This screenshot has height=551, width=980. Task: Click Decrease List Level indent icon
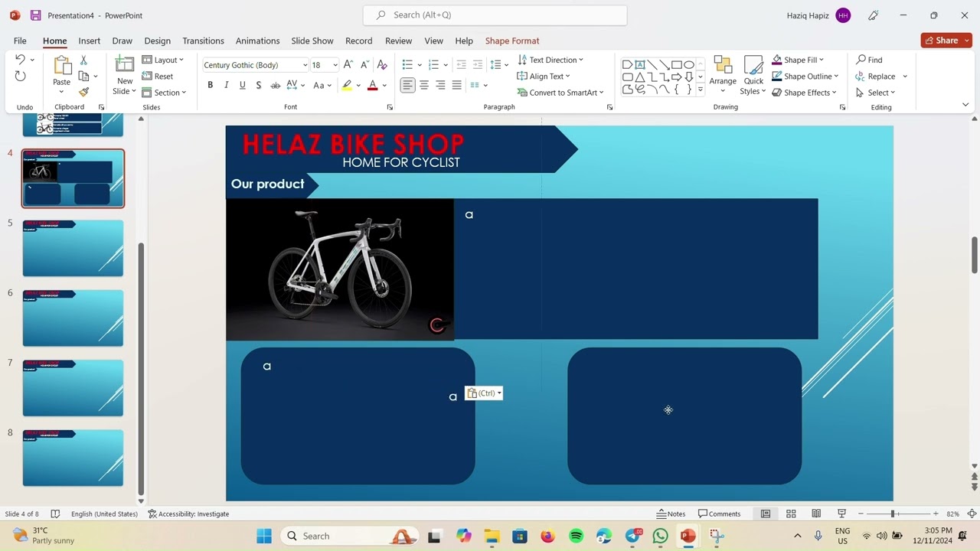[x=461, y=64]
